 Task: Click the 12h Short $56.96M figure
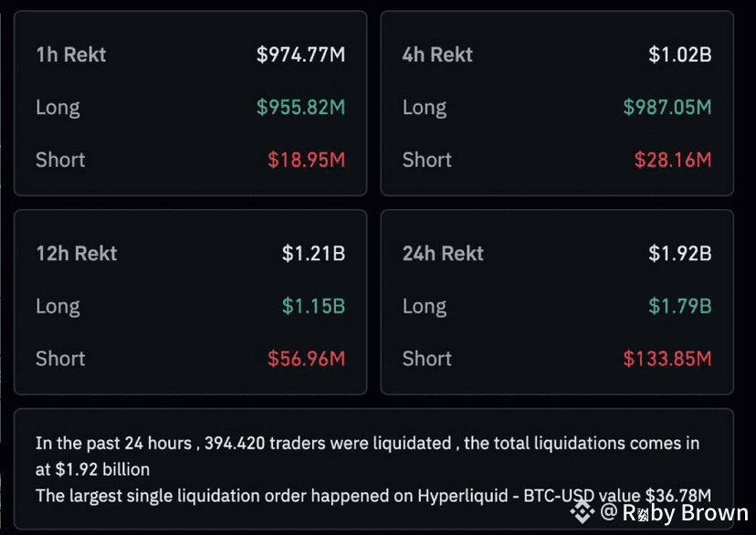tap(307, 359)
